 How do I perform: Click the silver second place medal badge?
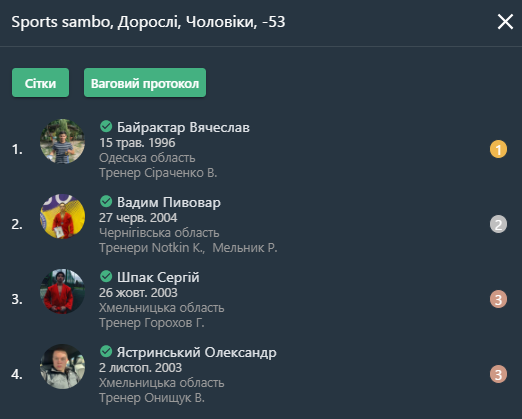[x=498, y=224]
